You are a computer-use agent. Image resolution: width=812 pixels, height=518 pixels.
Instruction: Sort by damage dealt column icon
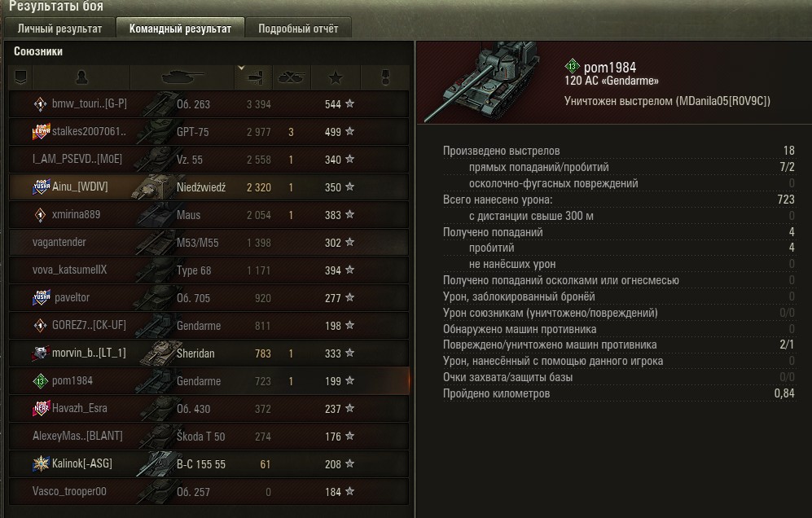tap(254, 77)
